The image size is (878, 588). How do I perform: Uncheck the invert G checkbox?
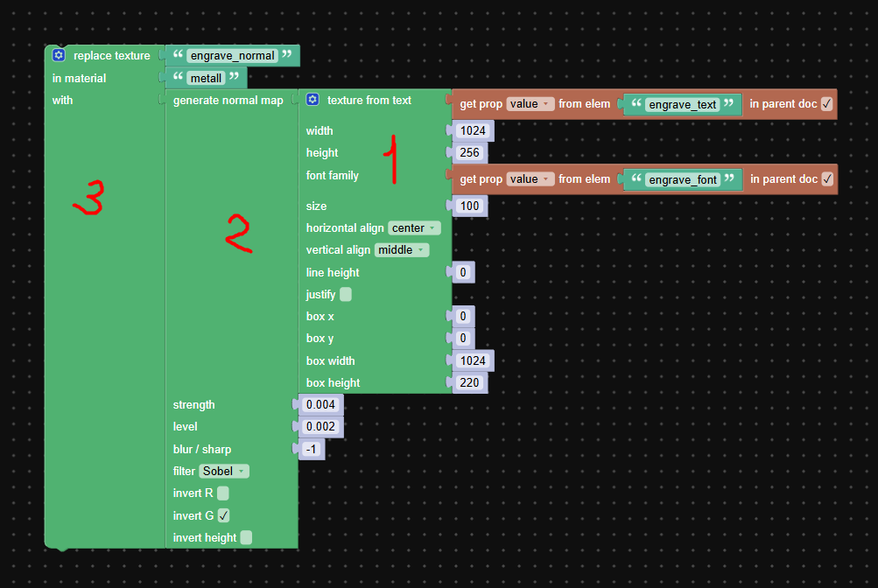(x=223, y=515)
